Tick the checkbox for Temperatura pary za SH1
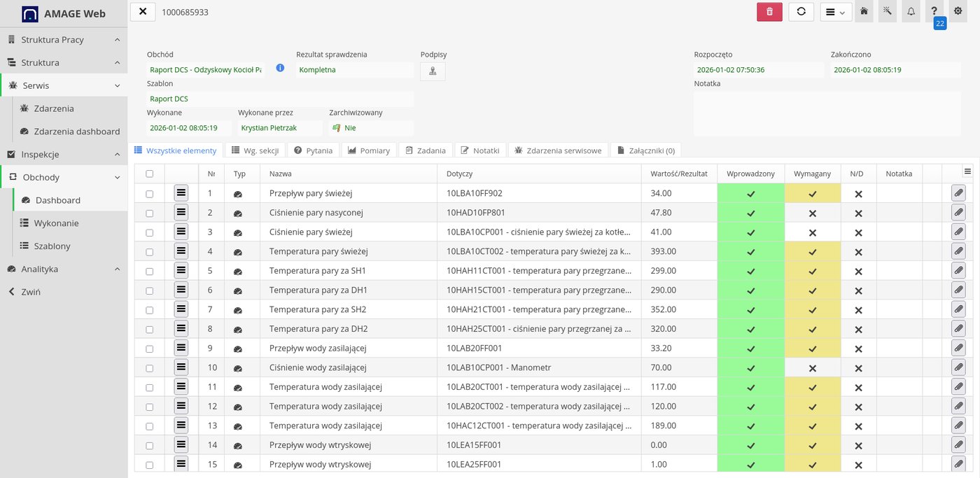The width and height of the screenshot is (980, 478). coord(149,271)
